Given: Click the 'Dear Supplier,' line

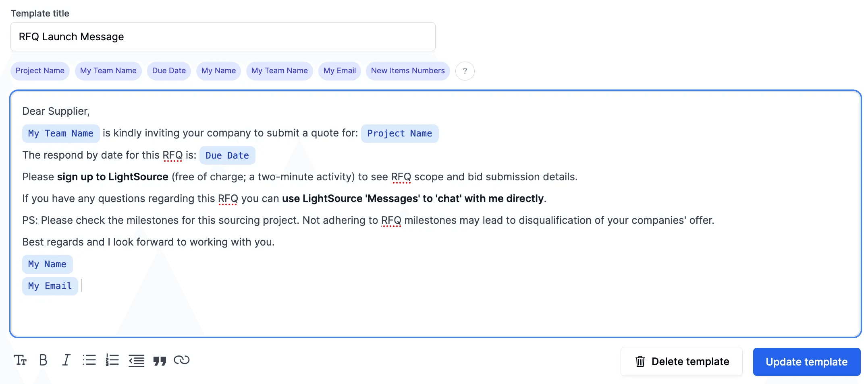Looking at the screenshot, I should click(56, 111).
